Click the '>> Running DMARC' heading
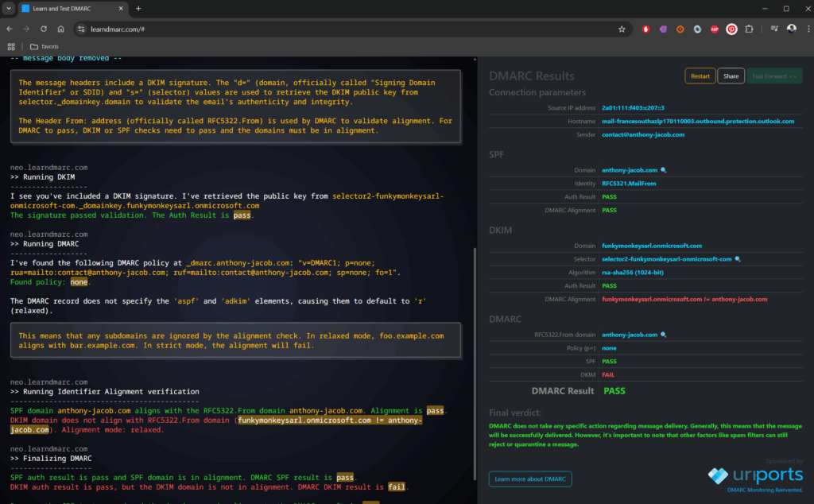 pyautogui.click(x=45, y=244)
